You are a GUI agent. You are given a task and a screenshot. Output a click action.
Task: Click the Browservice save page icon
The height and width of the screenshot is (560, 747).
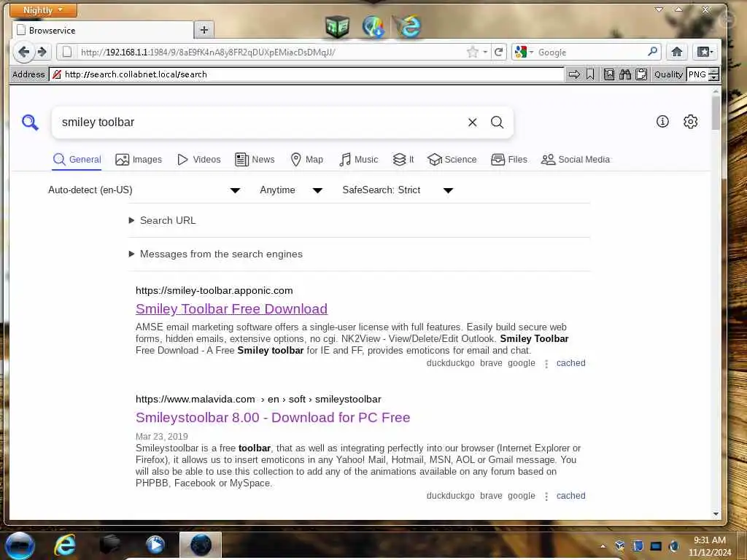609,74
